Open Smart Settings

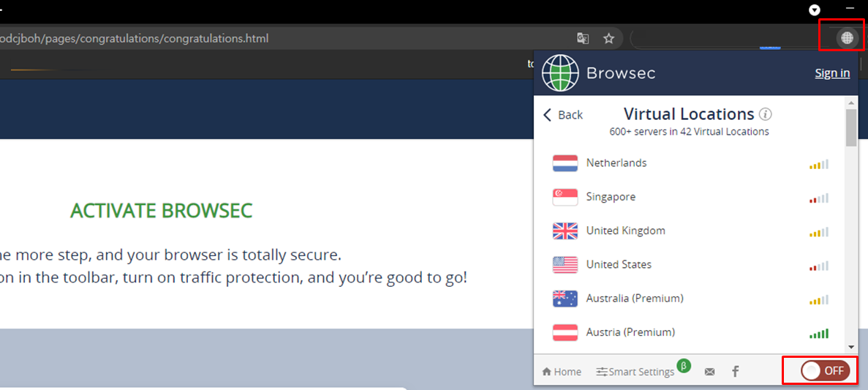[x=635, y=372]
